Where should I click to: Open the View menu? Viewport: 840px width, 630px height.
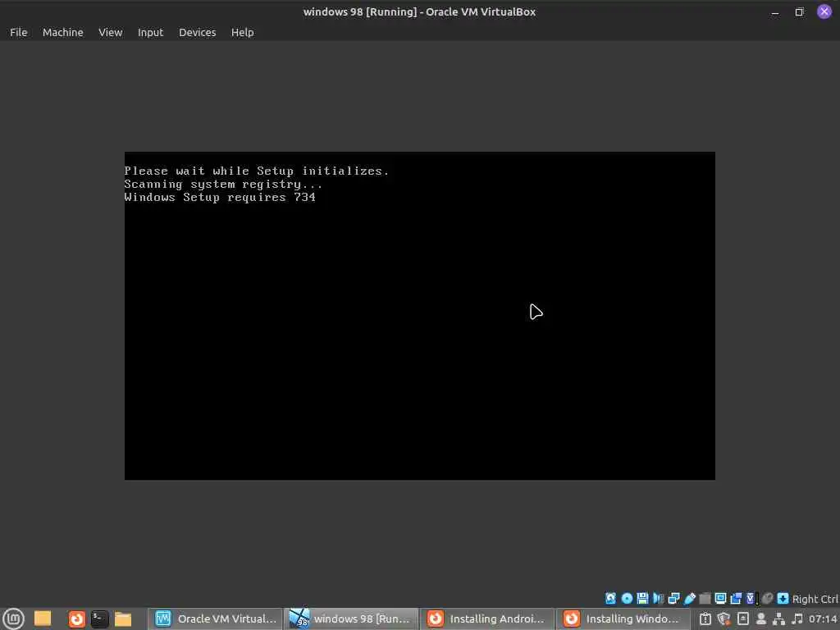tap(111, 32)
